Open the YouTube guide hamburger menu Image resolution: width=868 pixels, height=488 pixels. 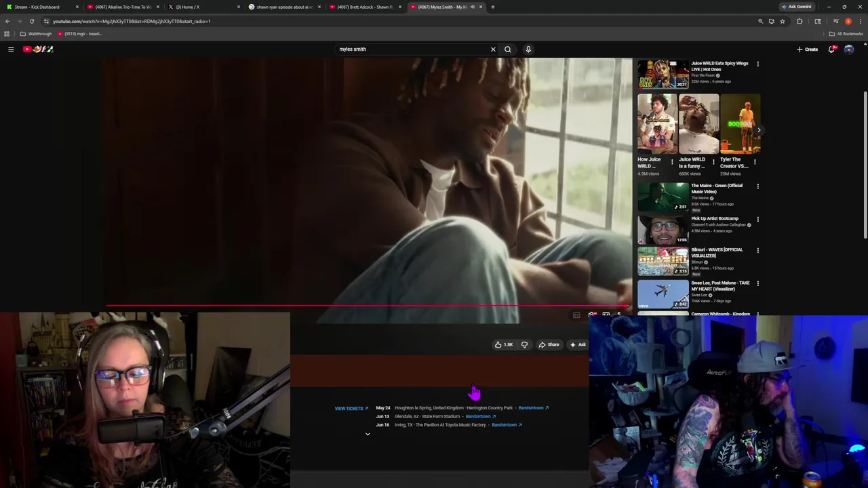coord(11,49)
